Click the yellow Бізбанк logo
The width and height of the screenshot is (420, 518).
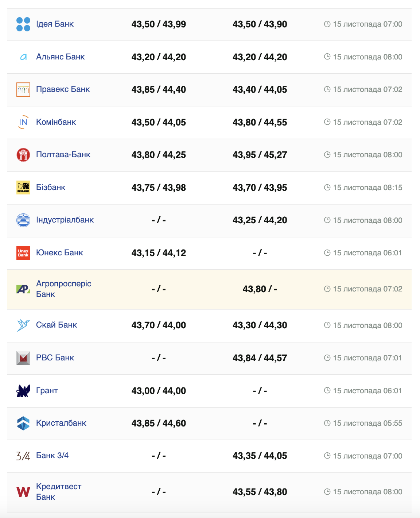23,188
